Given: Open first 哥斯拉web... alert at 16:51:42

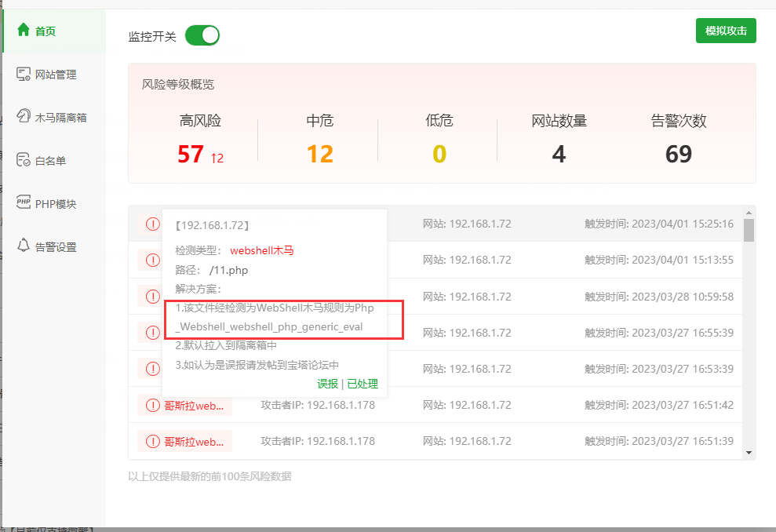Looking at the screenshot, I should pyautogui.click(x=185, y=406).
